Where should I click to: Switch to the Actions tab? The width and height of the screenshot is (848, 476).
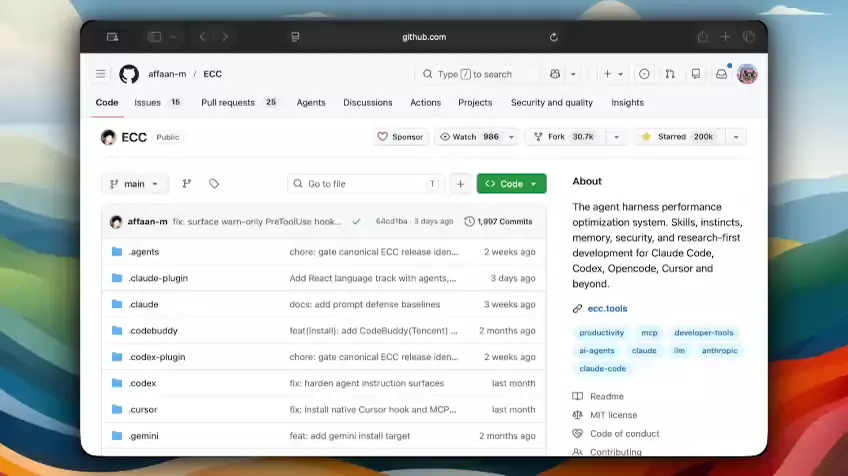[x=426, y=103]
